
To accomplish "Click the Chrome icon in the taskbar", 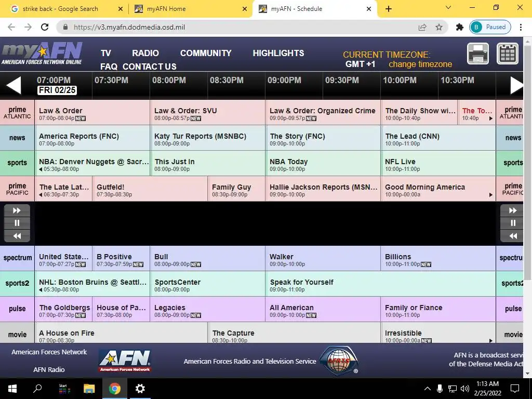I will pos(115,389).
